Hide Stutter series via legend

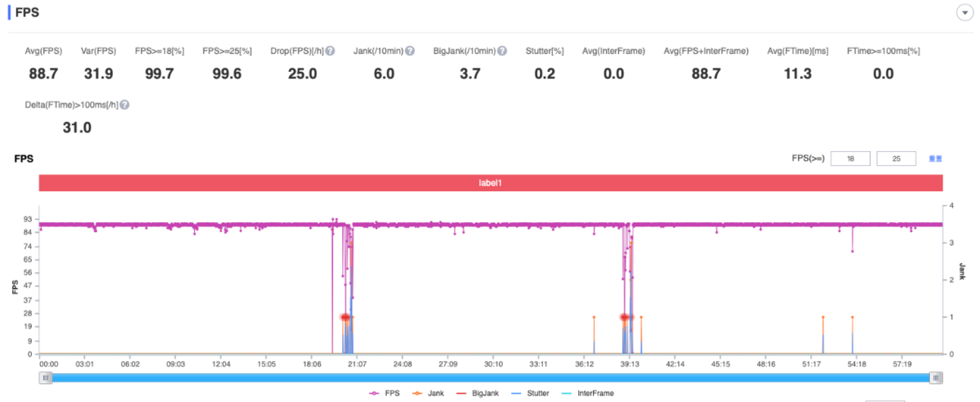[531, 393]
